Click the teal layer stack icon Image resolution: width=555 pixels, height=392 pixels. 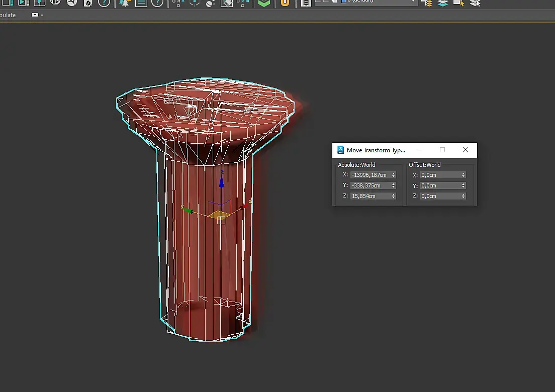click(442, 3)
